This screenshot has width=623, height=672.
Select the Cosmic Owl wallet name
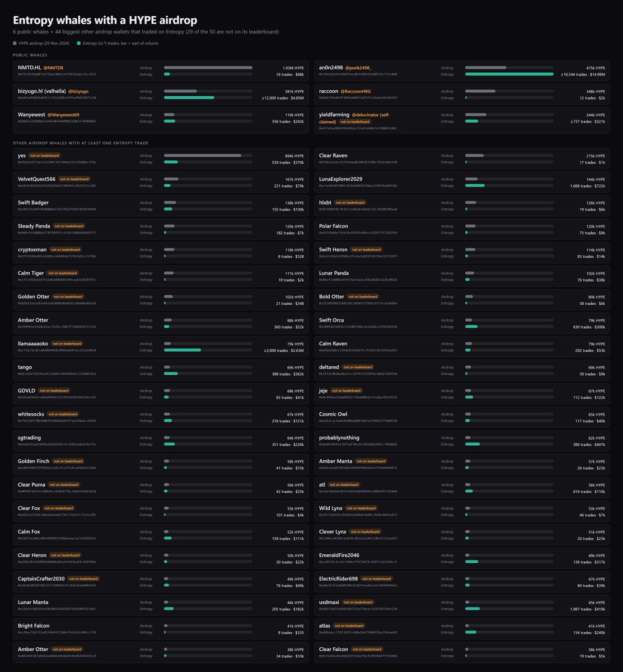(x=333, y=414)
